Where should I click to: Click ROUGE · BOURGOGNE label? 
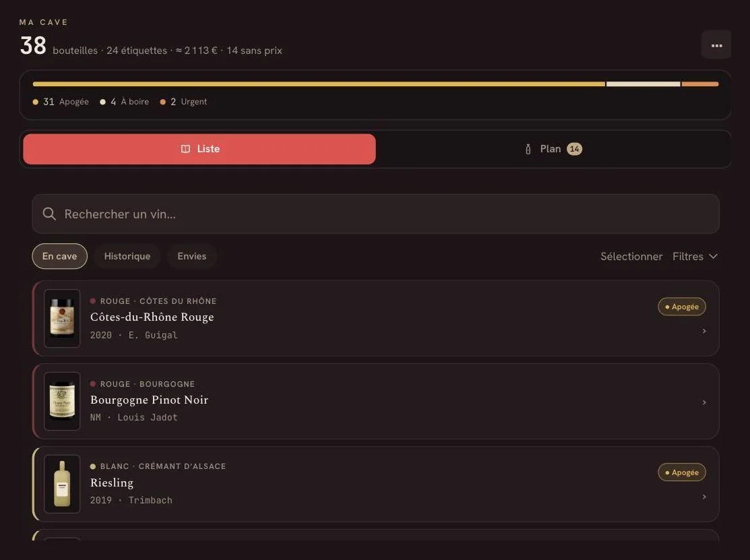pos(148,384)
